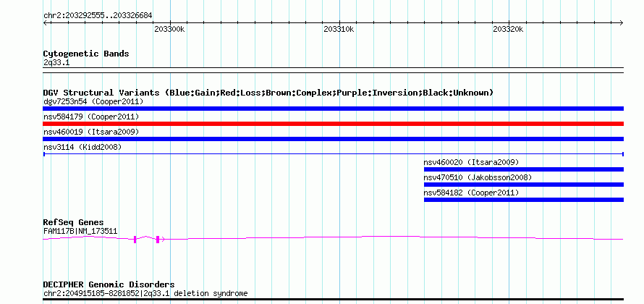
Task: Click the FAM117B|NM_173511 gene label
Action: 80,232
